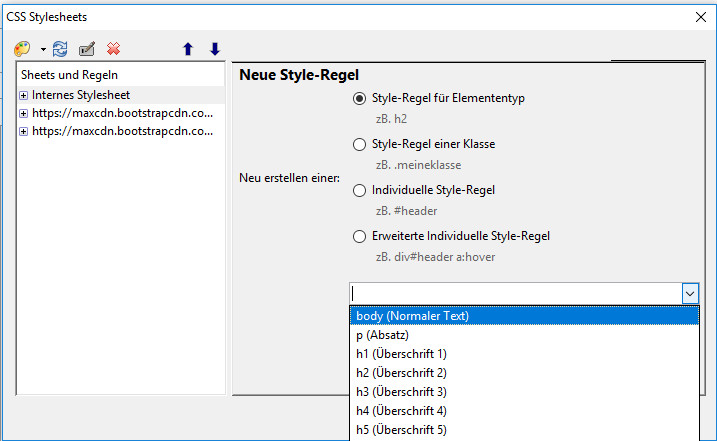Choose h1 (Überschrift 1) from list
Viewport: 717px width, 441px height.
click(524, 354)
